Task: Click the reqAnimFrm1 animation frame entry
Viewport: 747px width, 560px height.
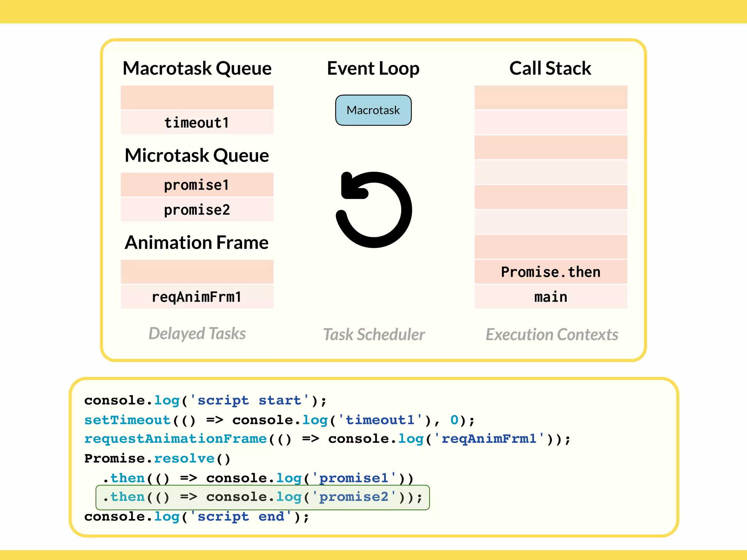Action: click(197, 297)
